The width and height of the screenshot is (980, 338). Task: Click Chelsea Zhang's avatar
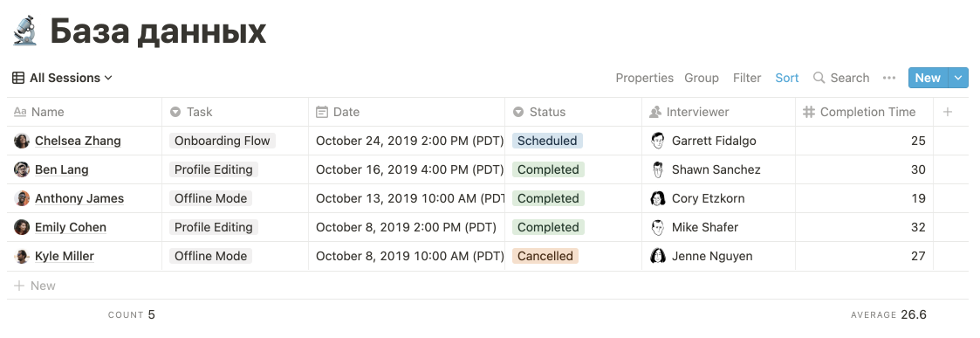point(21,141)
